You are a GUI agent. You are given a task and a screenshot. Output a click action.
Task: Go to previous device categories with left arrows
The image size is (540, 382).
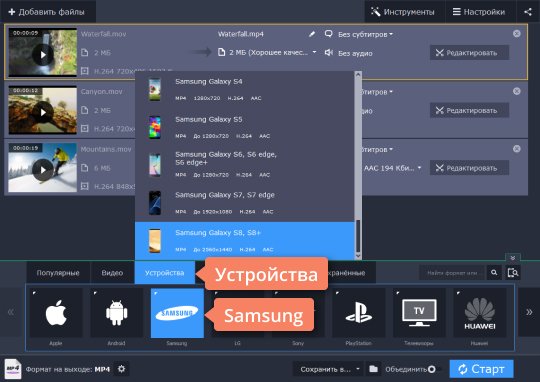coord(11,312)
